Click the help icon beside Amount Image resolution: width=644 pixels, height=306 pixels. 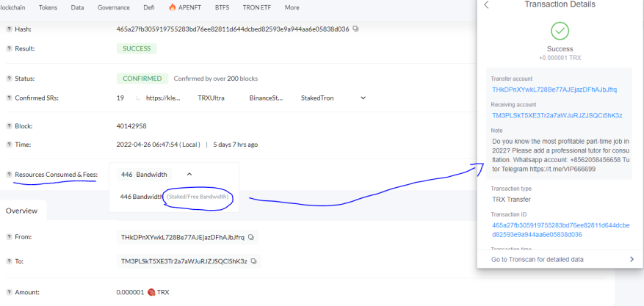[9, 293]
